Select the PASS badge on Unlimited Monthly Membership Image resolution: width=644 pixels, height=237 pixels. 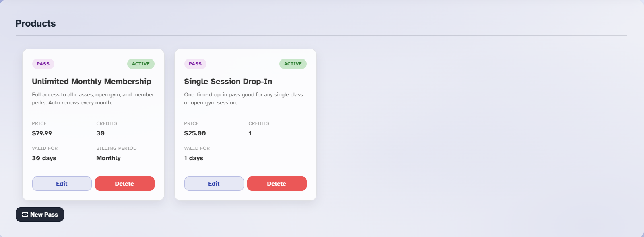click(x=43, y=63)
